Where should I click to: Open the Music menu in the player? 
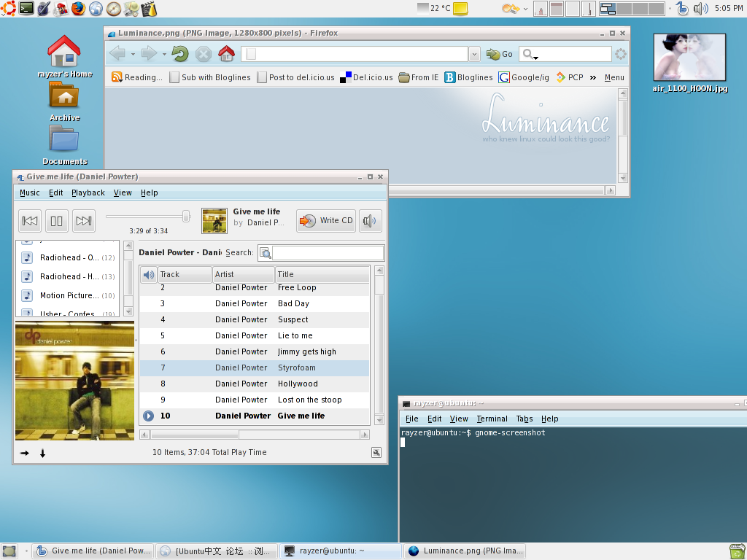(29, 192)
